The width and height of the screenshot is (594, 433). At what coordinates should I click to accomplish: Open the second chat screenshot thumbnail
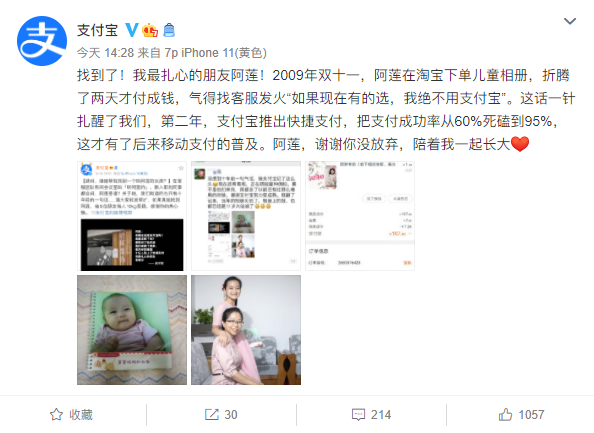pyautogui.click(x=246, y=216)
